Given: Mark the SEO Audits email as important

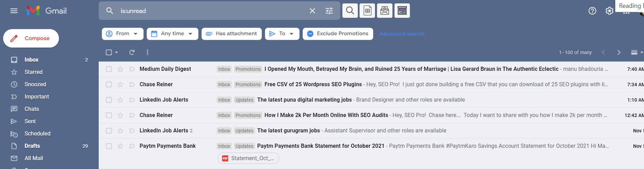Looking at the screenshot, I should [x=132, y=115].
